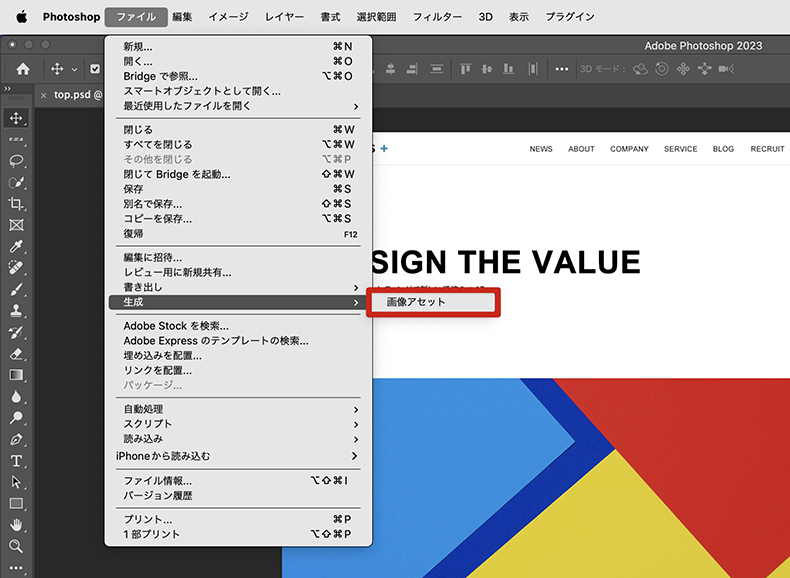Select the Eyedropper tool
Screen dimensions: 790x578
[16, 246]
